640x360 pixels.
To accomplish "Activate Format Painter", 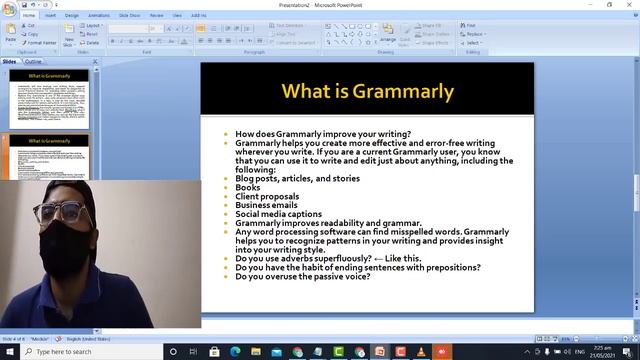I will click(x=39, y=43).
